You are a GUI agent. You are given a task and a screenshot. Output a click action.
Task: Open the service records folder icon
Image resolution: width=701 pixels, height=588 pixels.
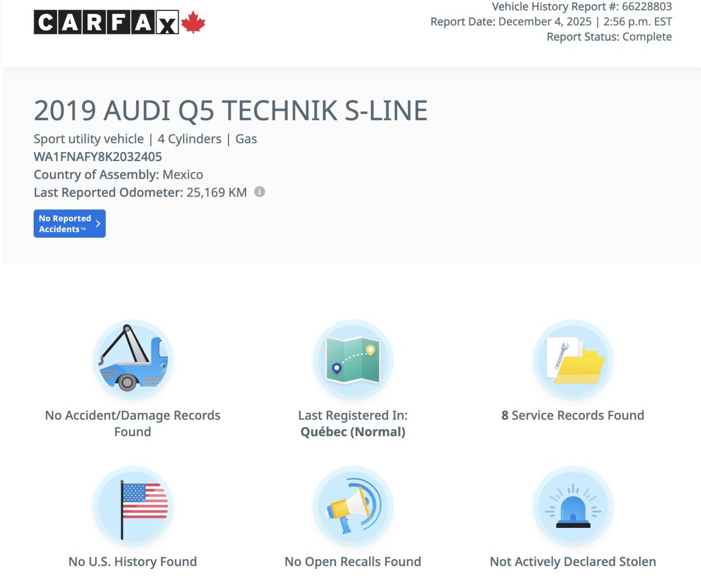pos(573,360)
